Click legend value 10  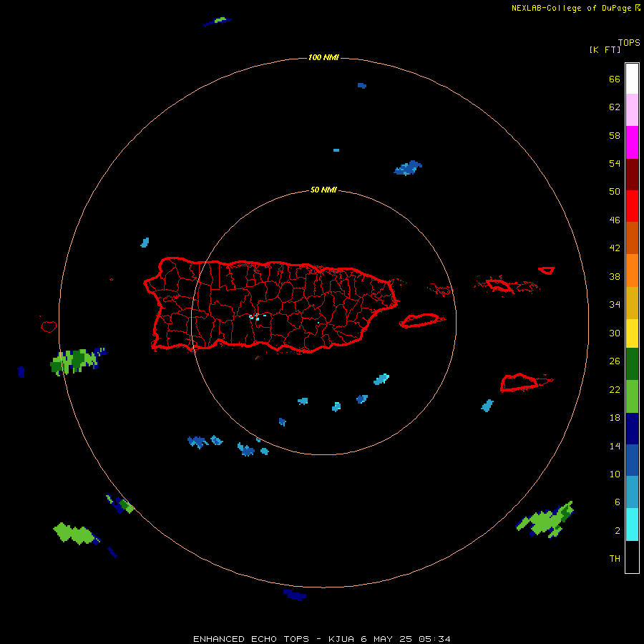pos(615,474)
